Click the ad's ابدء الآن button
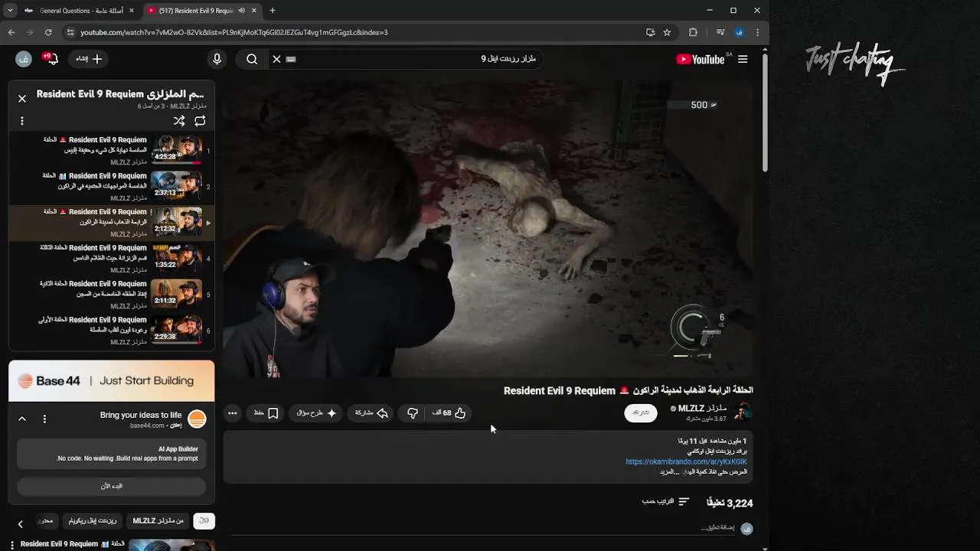The image size is (980, 551). coord(112,486)
